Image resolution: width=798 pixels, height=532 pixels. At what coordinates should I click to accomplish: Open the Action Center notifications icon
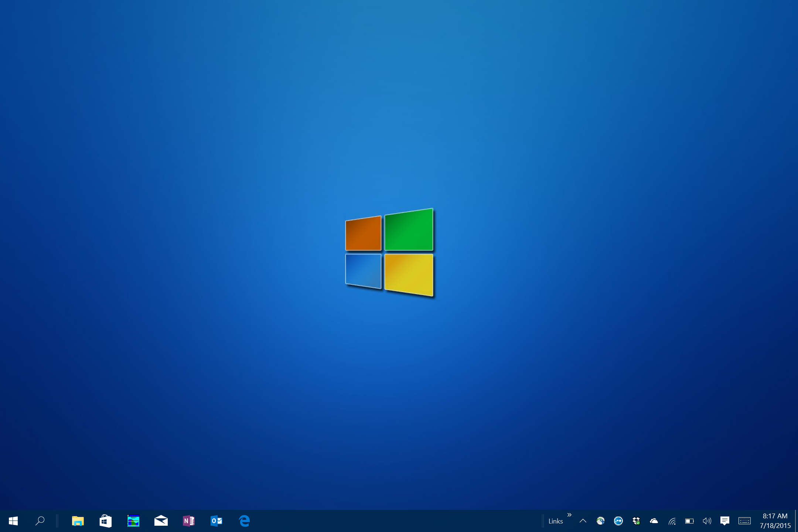[725, 521]
